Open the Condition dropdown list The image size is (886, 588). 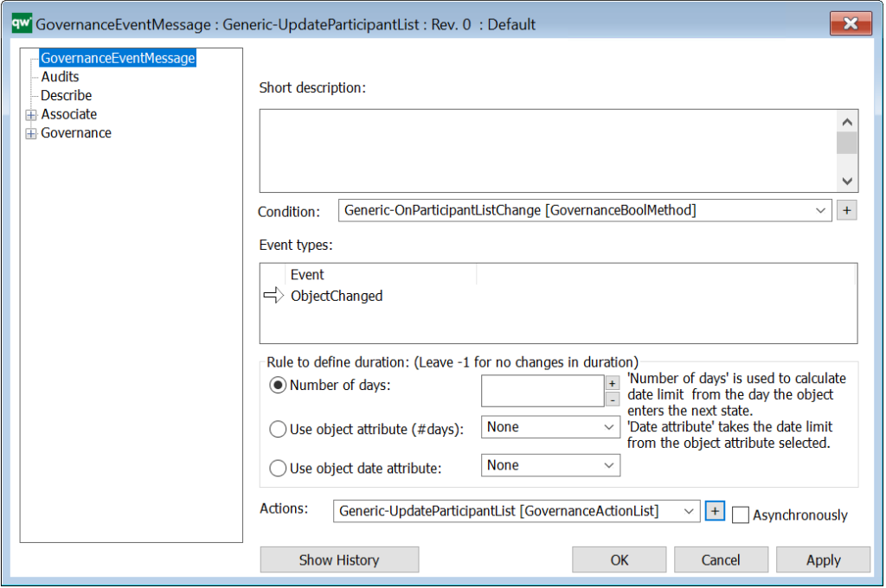[820, 210]
